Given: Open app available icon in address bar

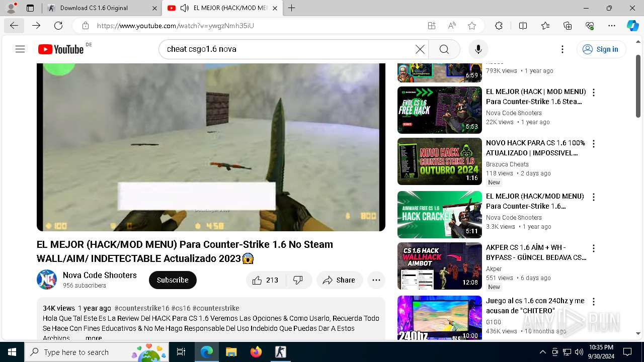Looking at the screenshot, I should tap(432, 26).
